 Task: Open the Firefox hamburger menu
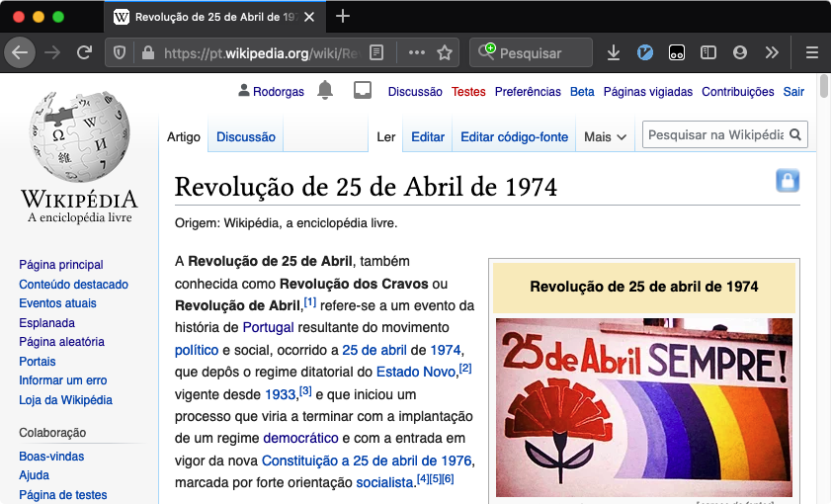point(812,52)
